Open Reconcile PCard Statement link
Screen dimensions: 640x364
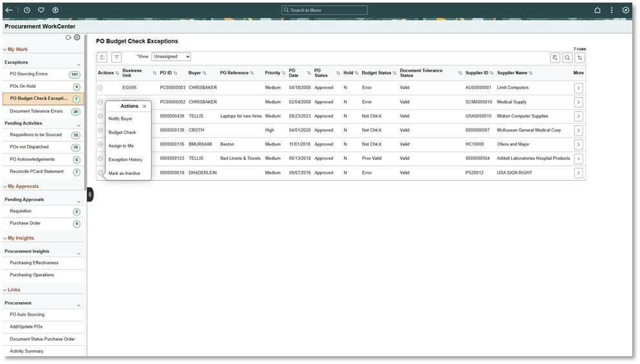tap(37, 172)
